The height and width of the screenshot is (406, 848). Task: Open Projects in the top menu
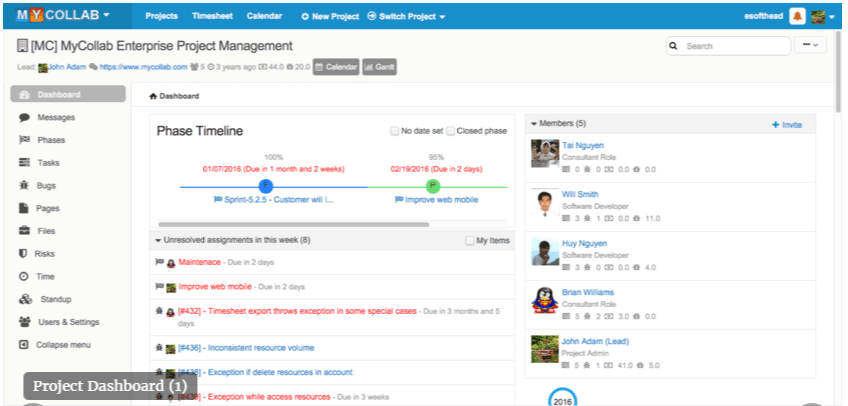(x=161, y=16)
